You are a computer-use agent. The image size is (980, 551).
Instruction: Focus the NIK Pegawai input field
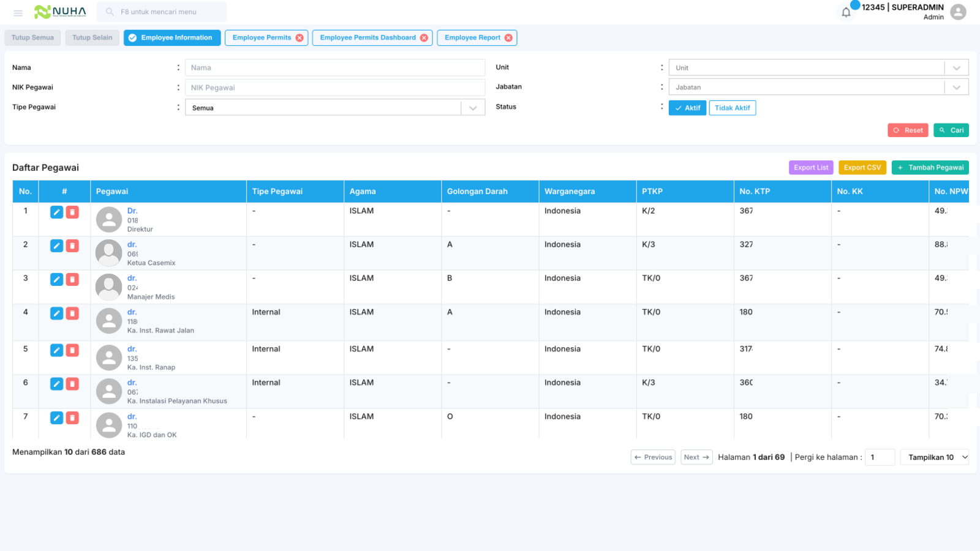coord(335,88)
